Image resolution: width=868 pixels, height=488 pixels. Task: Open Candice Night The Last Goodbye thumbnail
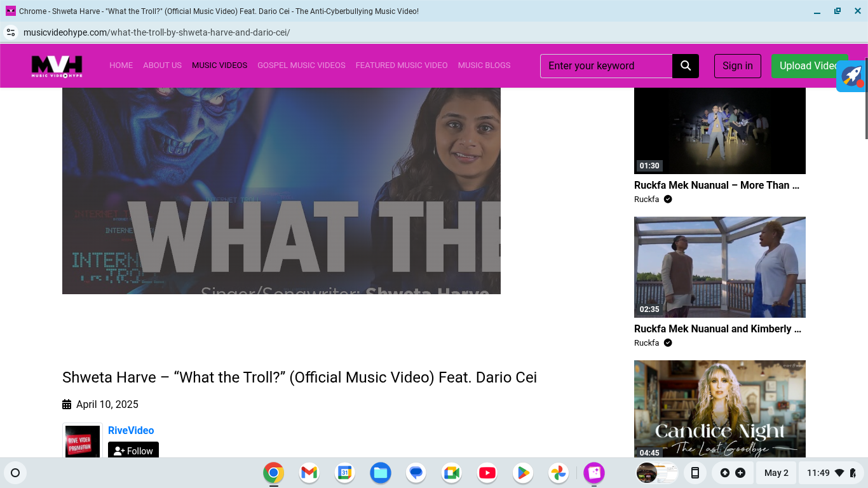tap(720, 409)
